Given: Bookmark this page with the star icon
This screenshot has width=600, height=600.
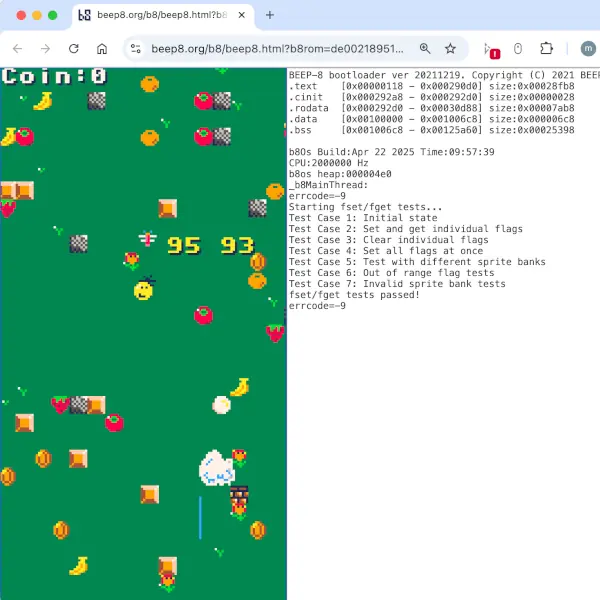Looking at the screenshot, I should (x=451, y=48).
